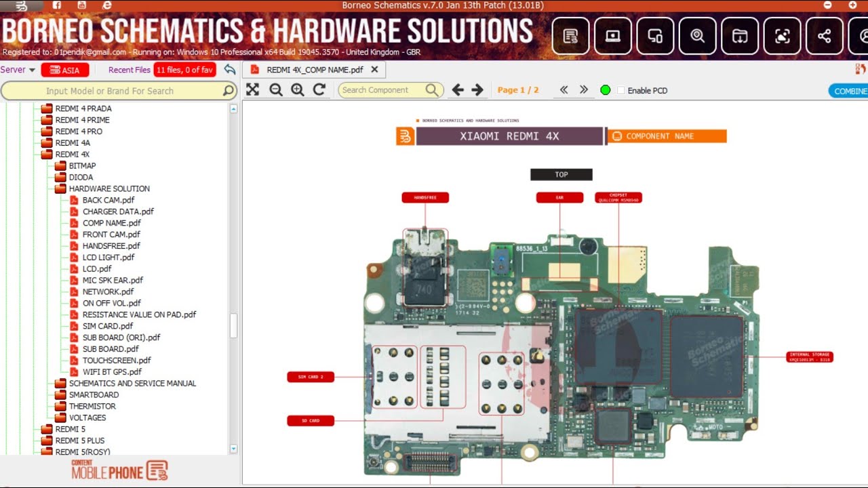Viewport: 868px width, 488px height.
Task: Open MIC SPK EAR.pdf from the tree
Action: [x=113, y=281]
